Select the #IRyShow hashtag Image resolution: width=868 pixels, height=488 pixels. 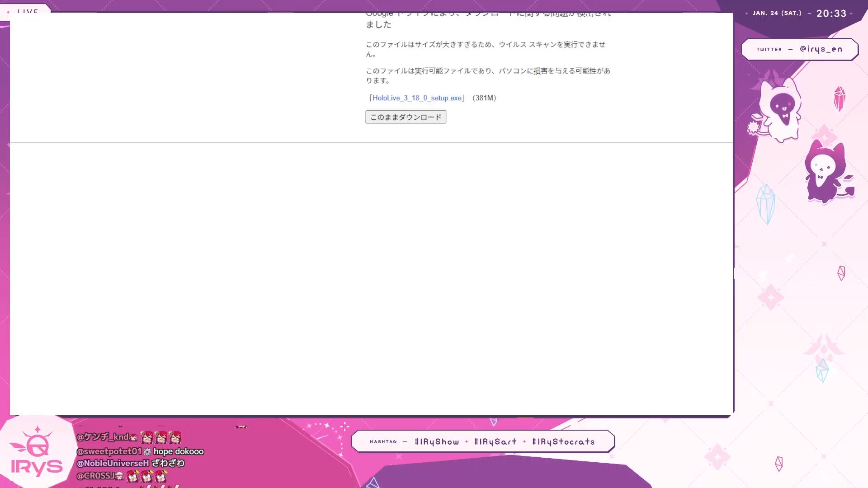pyautogui.click(x=436, y=442)
